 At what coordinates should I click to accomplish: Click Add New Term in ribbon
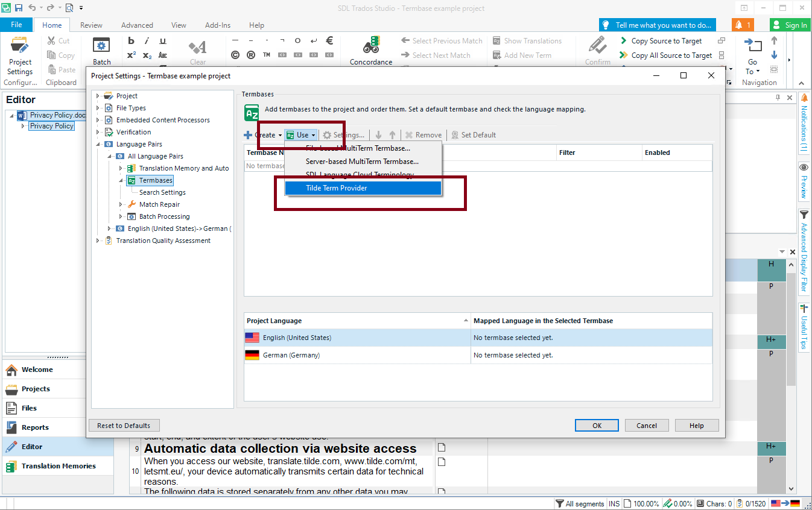pyautogui.click(x=522, y=55)
